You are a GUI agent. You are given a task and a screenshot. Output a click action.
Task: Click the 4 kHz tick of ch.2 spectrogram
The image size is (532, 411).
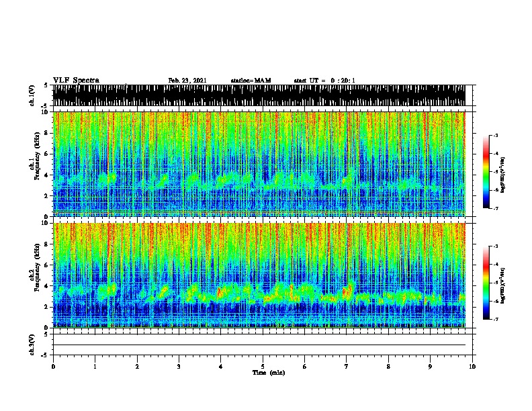[47, 286]
